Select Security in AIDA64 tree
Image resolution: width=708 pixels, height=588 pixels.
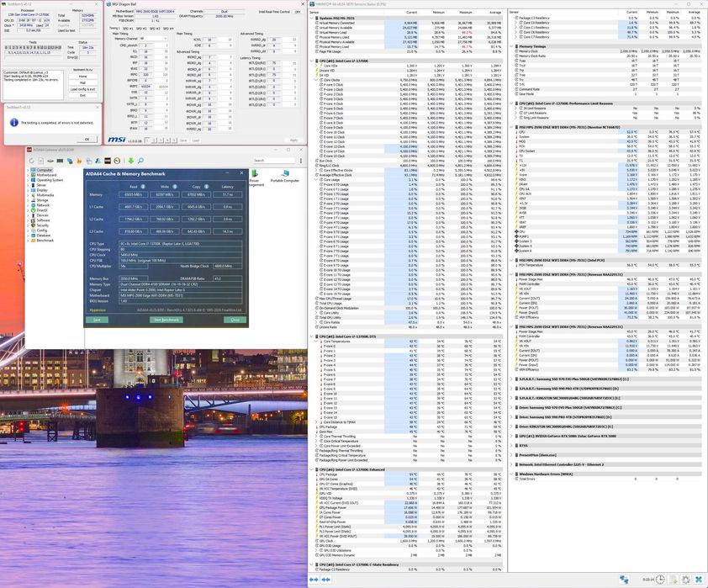[42, 225]
